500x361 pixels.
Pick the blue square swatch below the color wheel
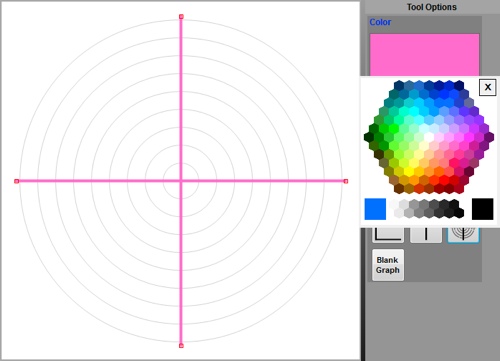click(375, 209)
